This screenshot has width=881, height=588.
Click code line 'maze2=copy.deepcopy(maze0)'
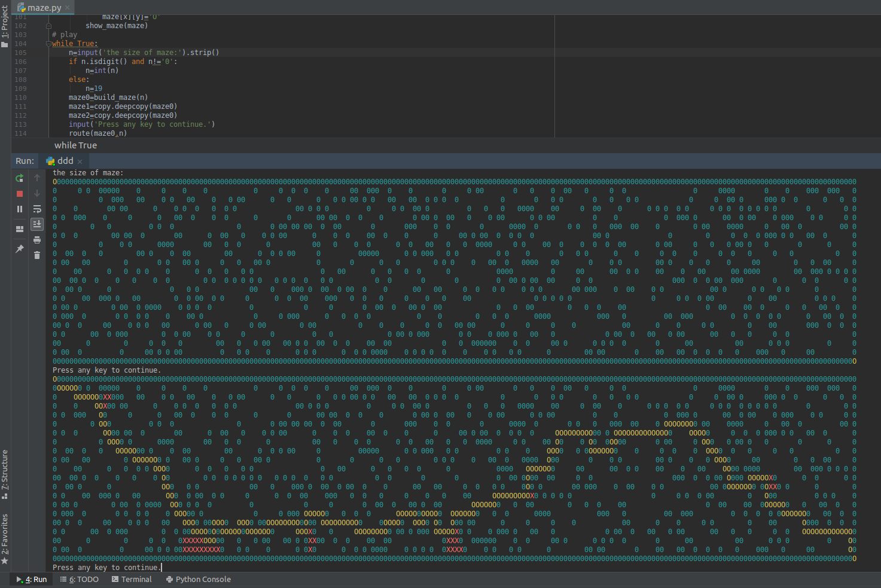[123, 115]
